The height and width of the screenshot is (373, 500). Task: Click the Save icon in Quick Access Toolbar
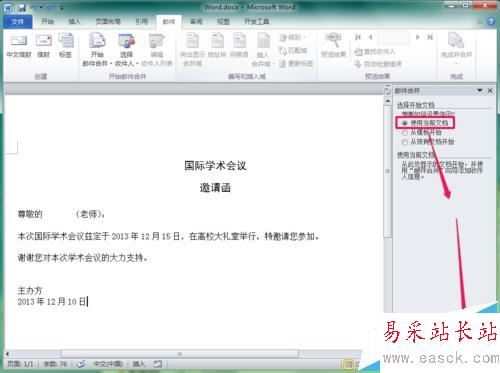22,7
